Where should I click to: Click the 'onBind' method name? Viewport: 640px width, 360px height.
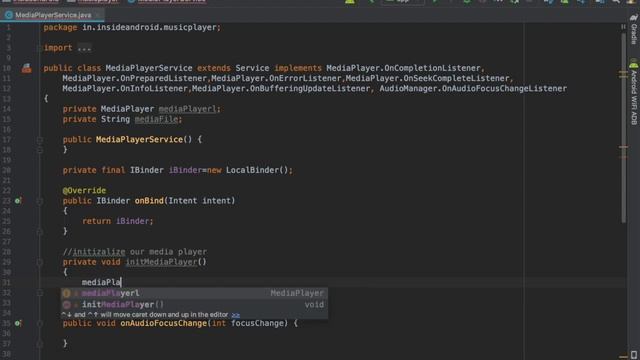(149, 201)
